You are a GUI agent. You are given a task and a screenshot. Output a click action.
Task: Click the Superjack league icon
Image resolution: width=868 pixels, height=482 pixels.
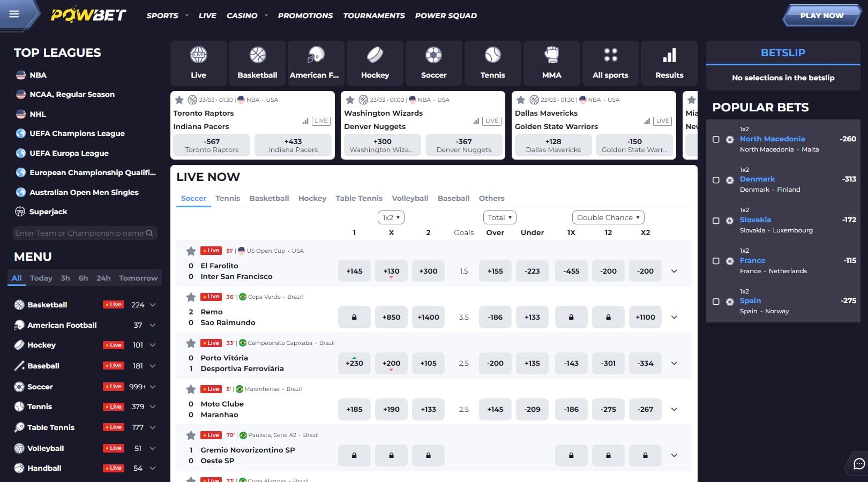20,212
